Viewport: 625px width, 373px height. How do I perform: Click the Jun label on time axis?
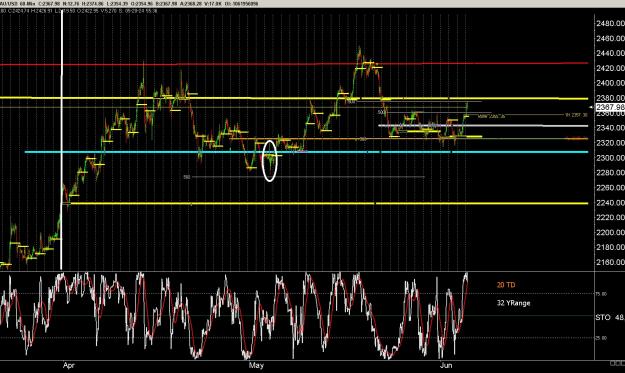[x=446, y=365]
